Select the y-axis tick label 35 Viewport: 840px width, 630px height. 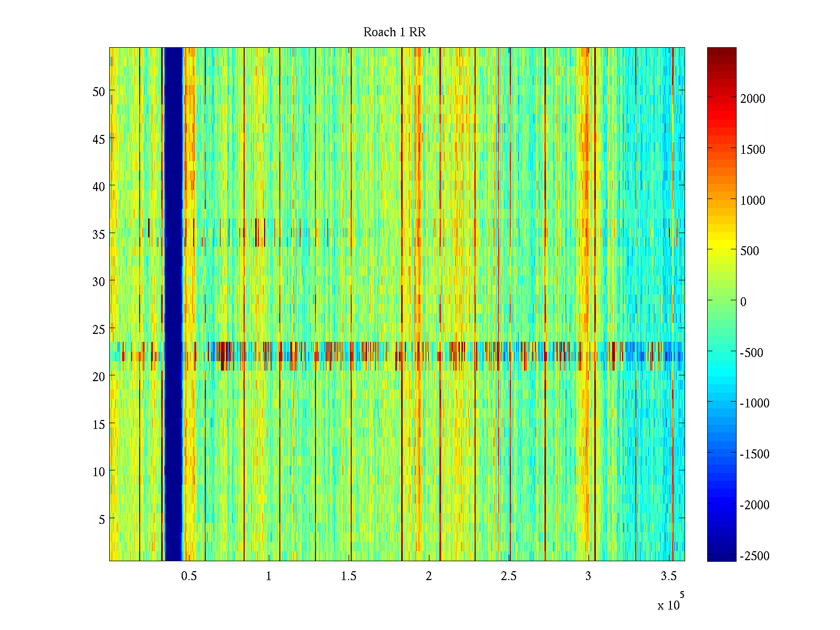pyautogui.click(x=99, y=234)
